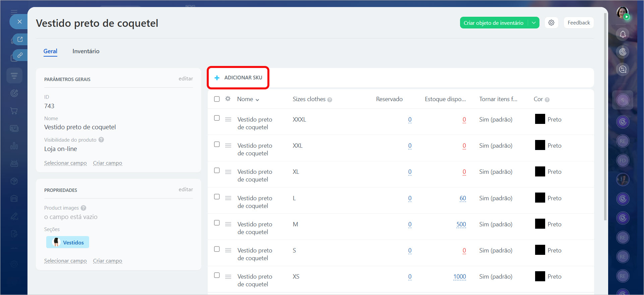Viewport: 644px width, 295px height.
Task: Tick the checkbox for size M row
Action: (x=217, y=223)
